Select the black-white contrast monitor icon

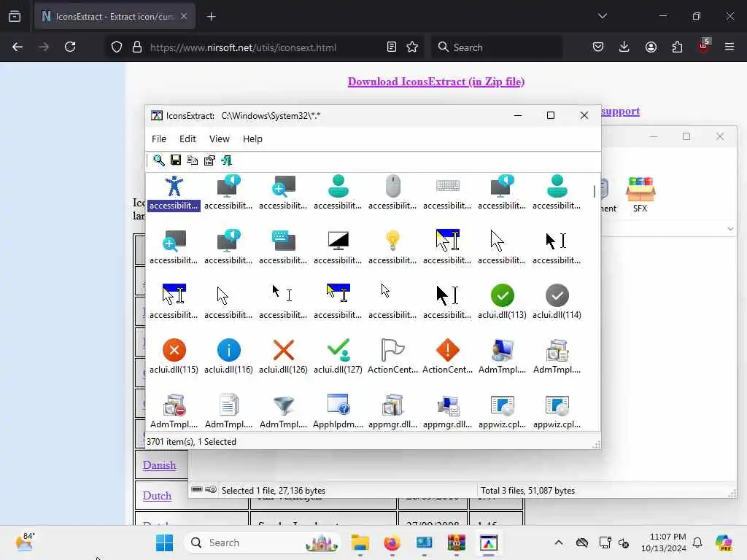pos(338,241)
